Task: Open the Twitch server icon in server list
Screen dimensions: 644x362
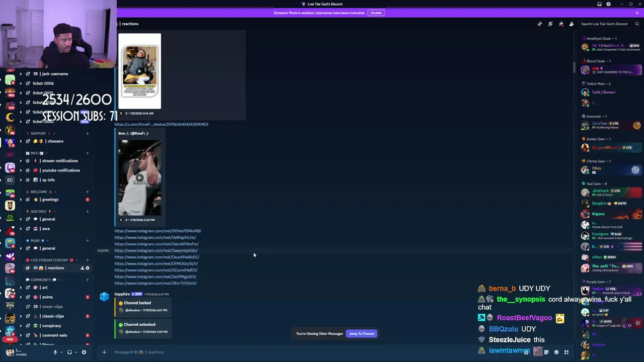Action: 10,167
